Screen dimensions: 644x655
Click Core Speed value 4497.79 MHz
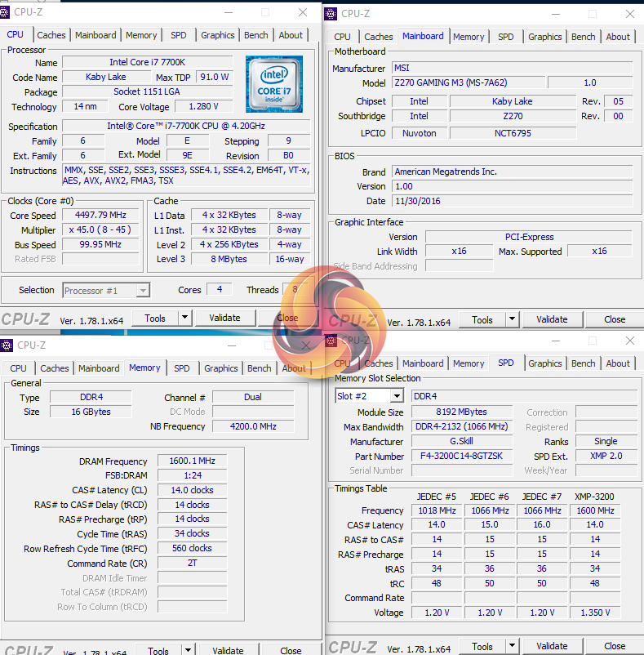point(100,215)
